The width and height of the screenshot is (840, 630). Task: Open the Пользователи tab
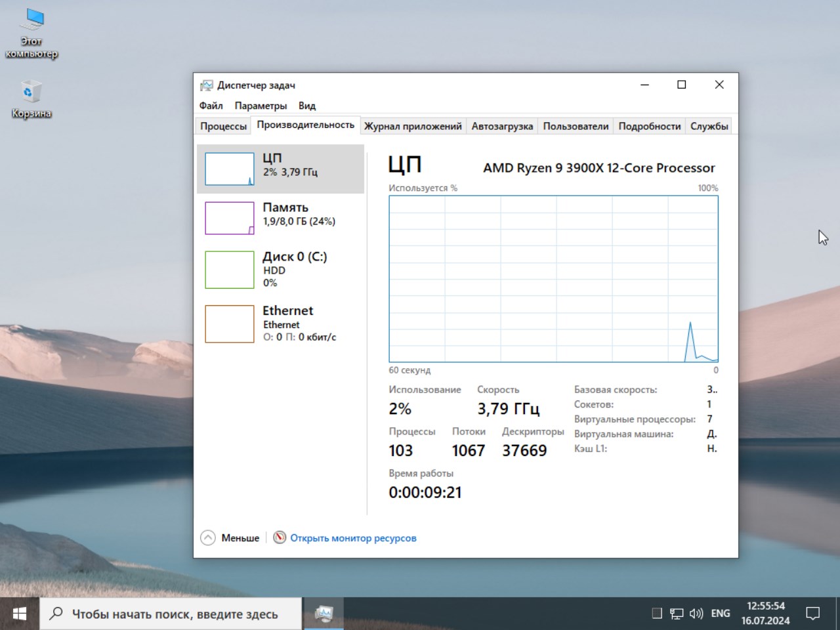pyautogui.click(x=576, y=126)
